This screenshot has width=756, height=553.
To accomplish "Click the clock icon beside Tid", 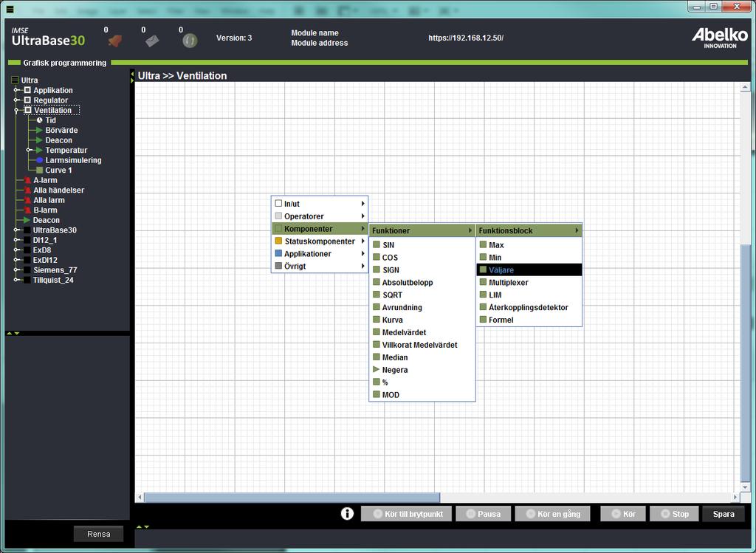I will [40, 120].
